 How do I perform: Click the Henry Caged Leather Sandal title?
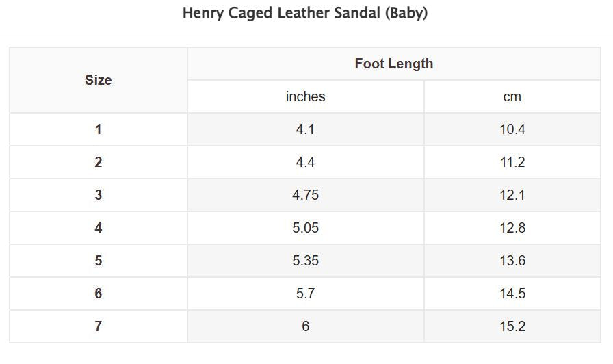point(305,14)
